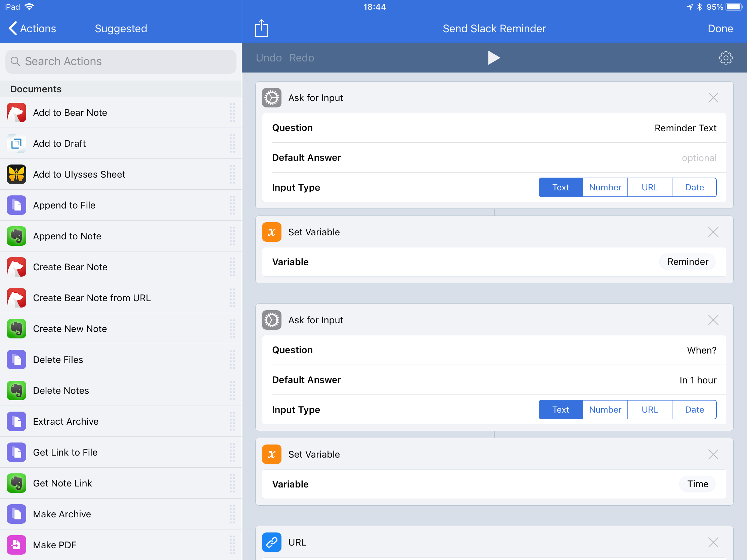Set Reminder Text input type to Text
Image resolution: width=747 pixels, height=560 pixels.
pyautogui.click(x=561, y=187)
